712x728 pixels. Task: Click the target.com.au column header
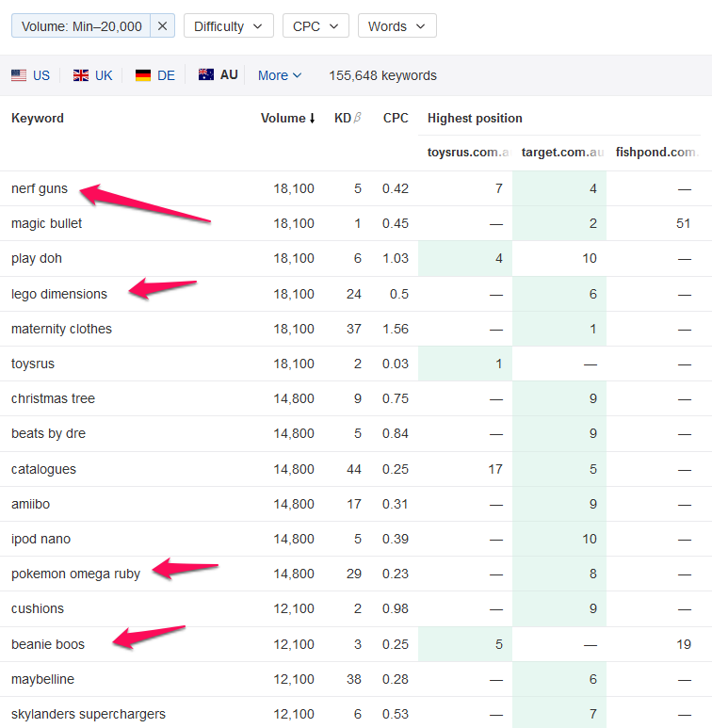coord(562,153)
